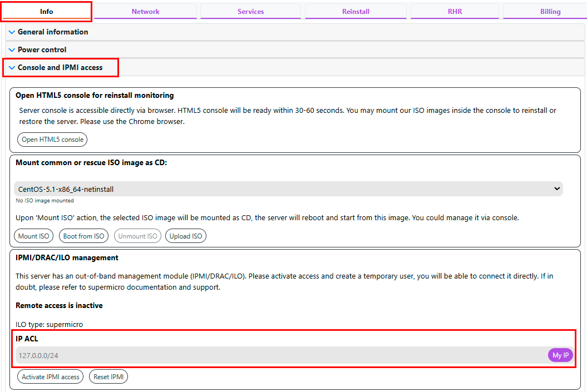This screenshot has height=392, width=587.
Task: Click the Info tab
Action: (x=47, y=12)
